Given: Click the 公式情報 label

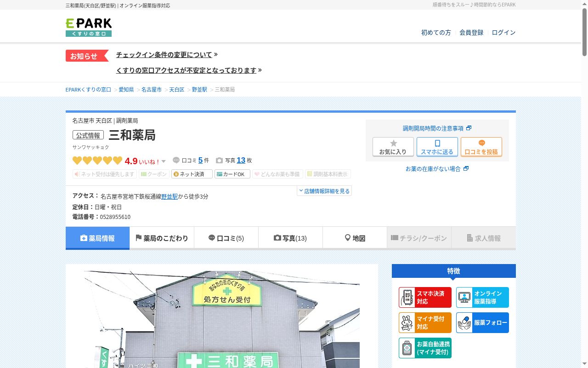Looking at the screenshot, I should [x=88, y=135].
